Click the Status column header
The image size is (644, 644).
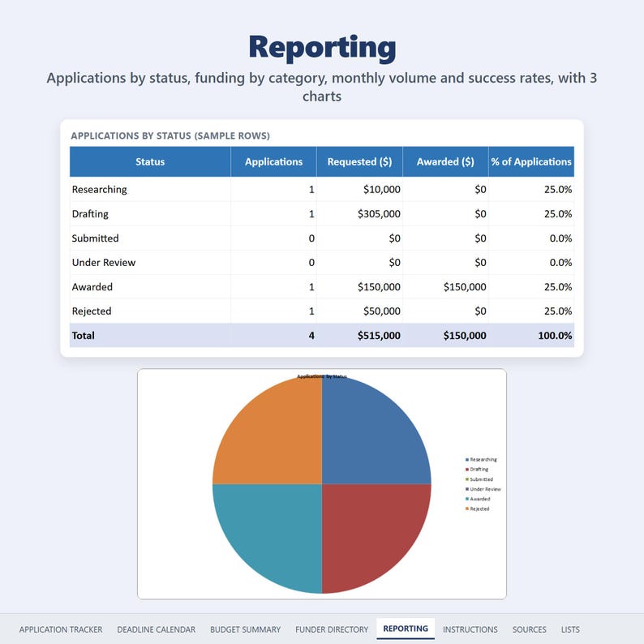click(150, 162)
